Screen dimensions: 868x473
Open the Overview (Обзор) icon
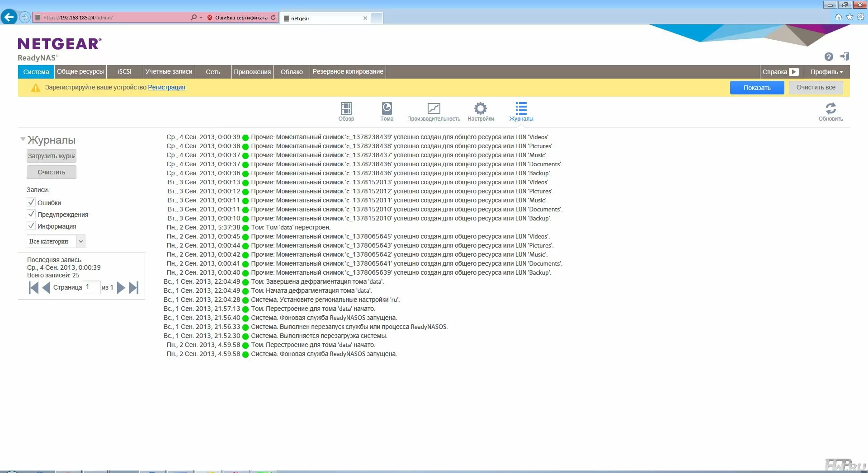click(x=346, y=109)
